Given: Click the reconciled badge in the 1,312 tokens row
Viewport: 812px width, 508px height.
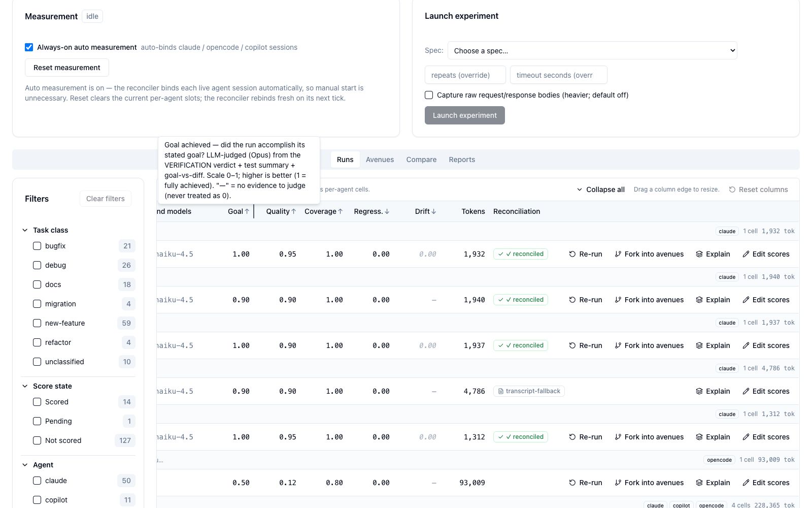Looking at the screenshot, I should 521,437.
